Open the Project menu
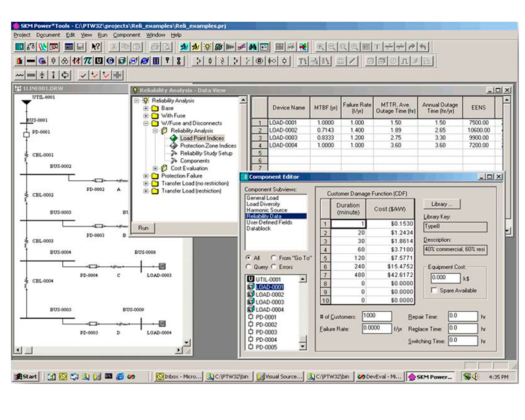The height and width of the screenshot is (420, 525). 22,35
